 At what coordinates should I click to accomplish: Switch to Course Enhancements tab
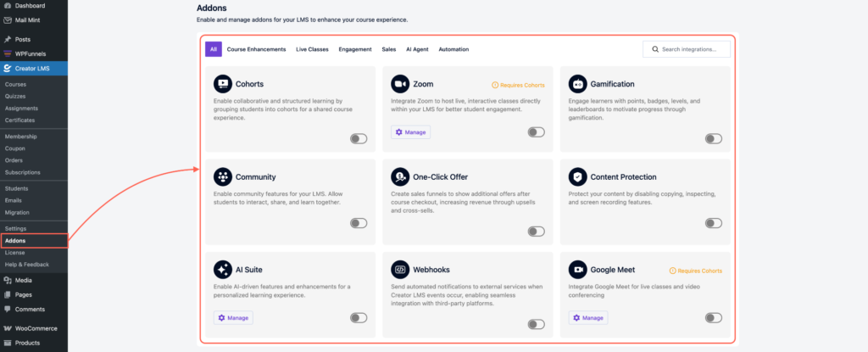(256, 49)
